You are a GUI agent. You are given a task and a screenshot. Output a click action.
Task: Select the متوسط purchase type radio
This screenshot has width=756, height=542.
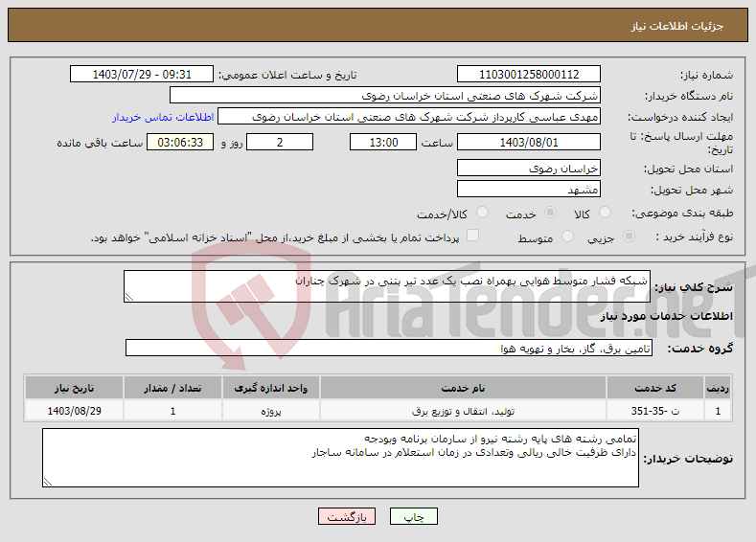point(567,237)
